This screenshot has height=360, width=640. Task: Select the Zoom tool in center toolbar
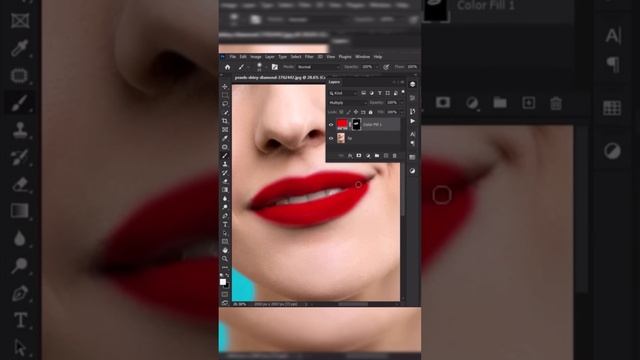[225, 258]
